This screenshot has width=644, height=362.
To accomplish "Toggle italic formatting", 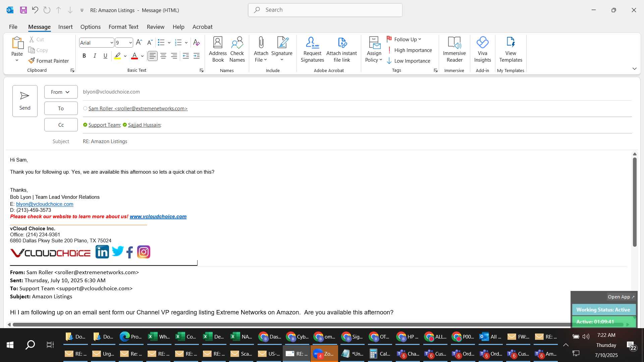I will click(95, 56).
